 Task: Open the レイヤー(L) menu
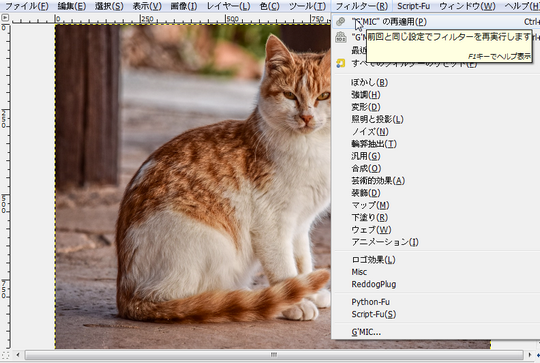tap(228, 6)
